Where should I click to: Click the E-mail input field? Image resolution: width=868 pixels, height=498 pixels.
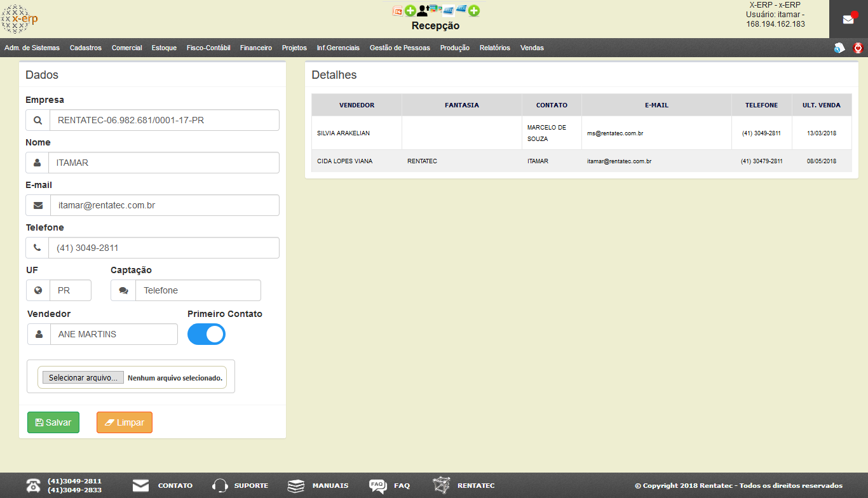tap(165, 205)
